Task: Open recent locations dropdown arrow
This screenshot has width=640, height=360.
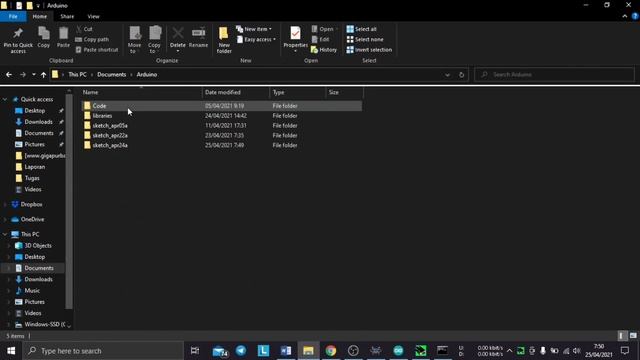Action: pos(33,75)
